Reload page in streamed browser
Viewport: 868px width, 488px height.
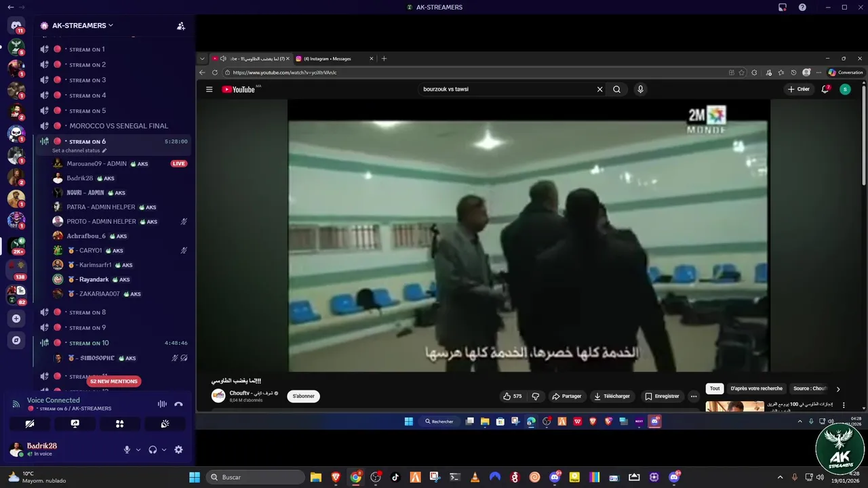pyautogui.click(x=215, y=73)
